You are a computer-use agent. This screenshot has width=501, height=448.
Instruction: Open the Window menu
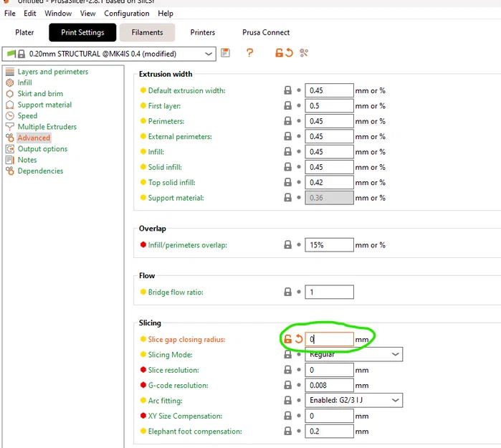58,14
